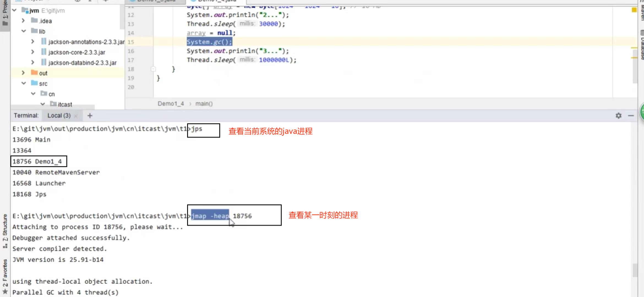Select the Local (3) terminal tab
This screenshot has width=644, height=297.
click(59, 116)
